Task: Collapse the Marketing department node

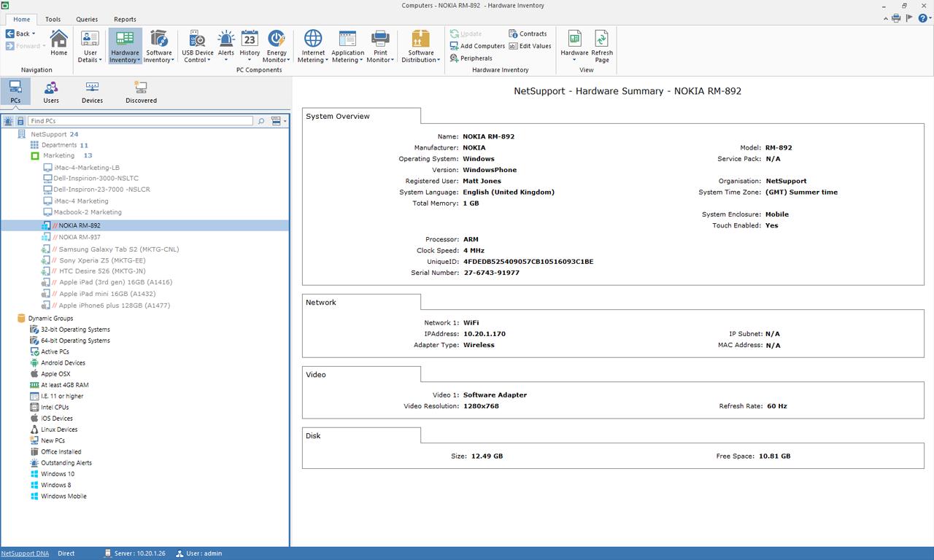Action: point(35,156)
